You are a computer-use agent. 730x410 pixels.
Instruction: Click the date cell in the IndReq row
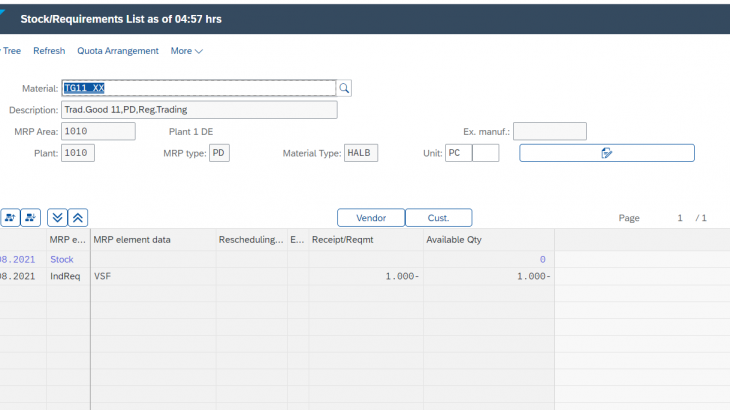click(23, 276)
